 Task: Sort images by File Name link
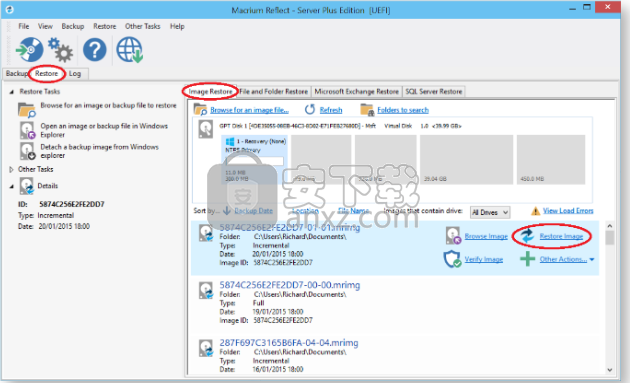point(354,211)
